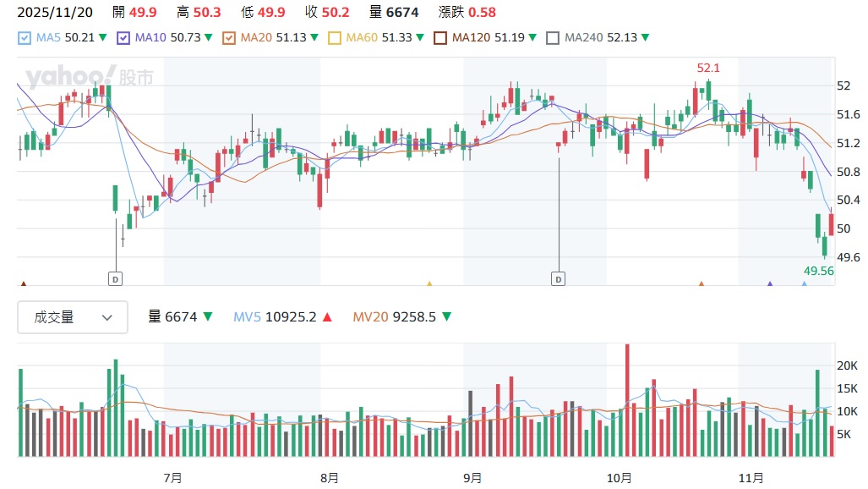Click the 49.56 lowest price label
The image size is (868, 489).
pyautogui.click(x=818, y=271)
